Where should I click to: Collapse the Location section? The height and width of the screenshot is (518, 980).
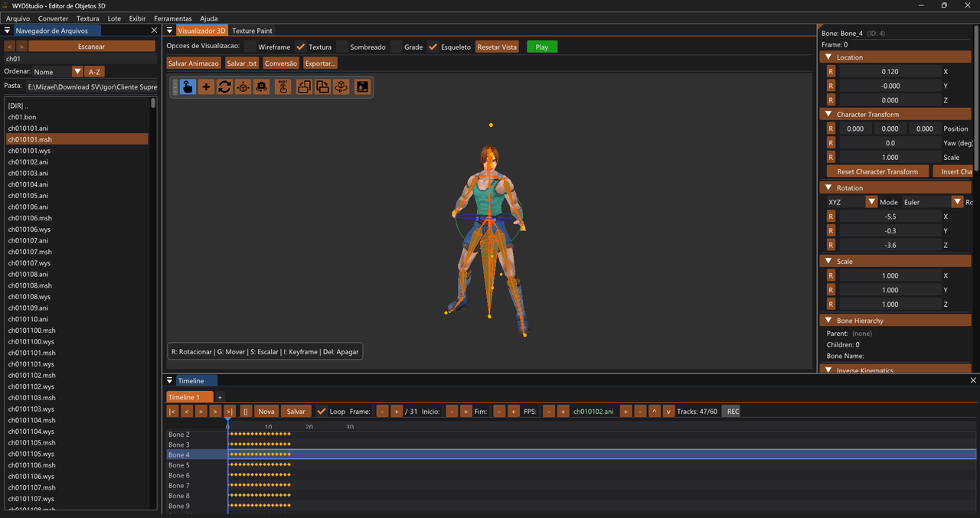click(x=828, y=57)
